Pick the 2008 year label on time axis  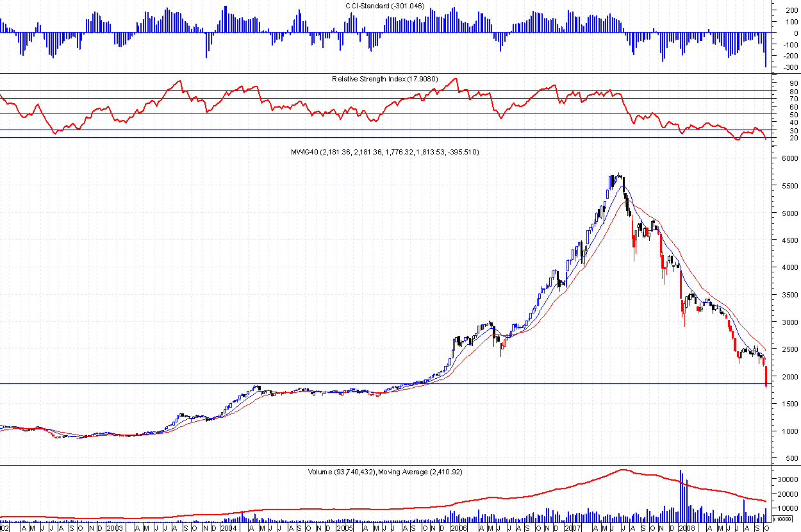pyautogui.click(x=687, y=528)
